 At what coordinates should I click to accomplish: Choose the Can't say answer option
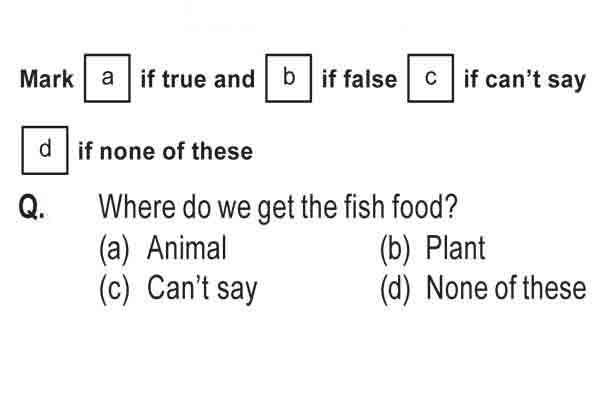pyautogui.click(x=202, y=289)
